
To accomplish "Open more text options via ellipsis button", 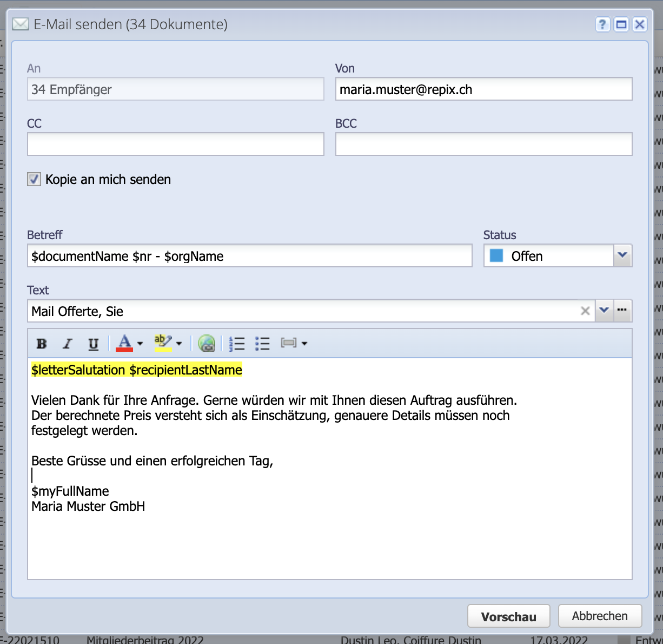I will (622, 311).
